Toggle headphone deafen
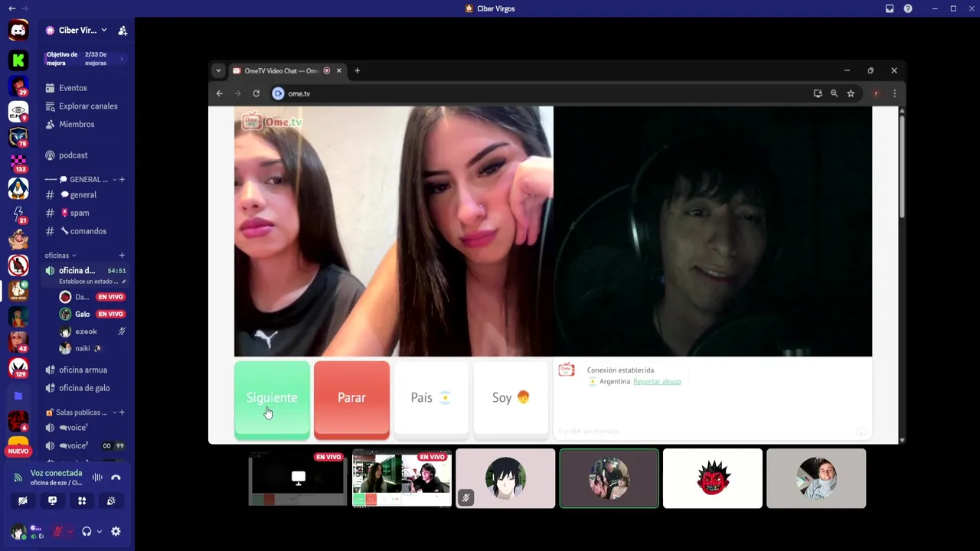The height and width of the screenshot is (551, 980). click(x=87, y=532)
